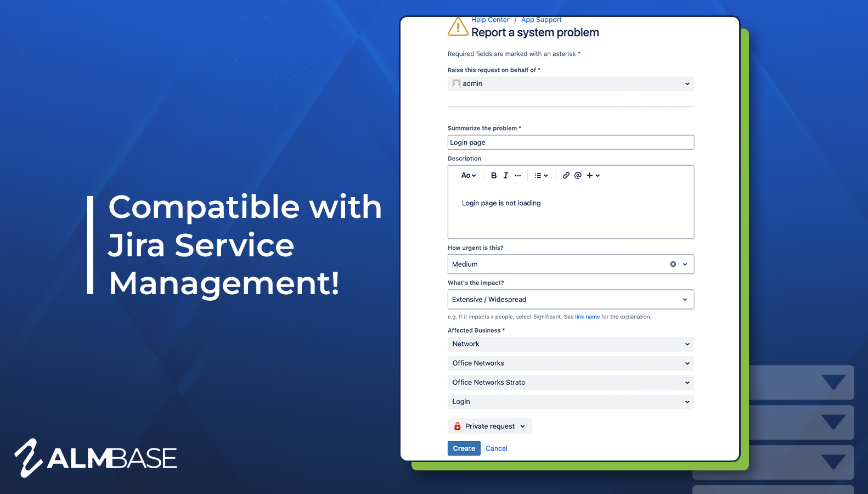The height and width of the screenshot is (494, 868).
Task: Open App Support breadcrumb link
Action: click(x=542, y=20)
